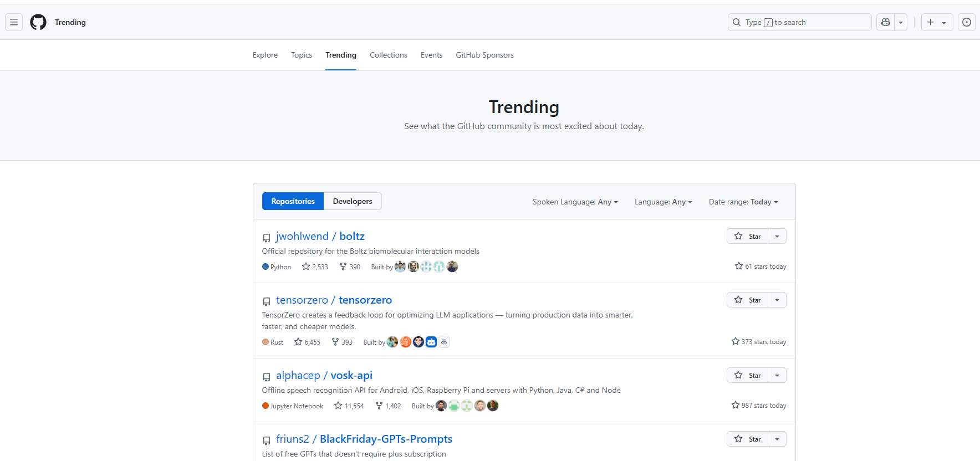Image resolution: width=980 pixels, height=461 pixels.
Task: Expand the Language: Any dropdown
Action: 663,202
